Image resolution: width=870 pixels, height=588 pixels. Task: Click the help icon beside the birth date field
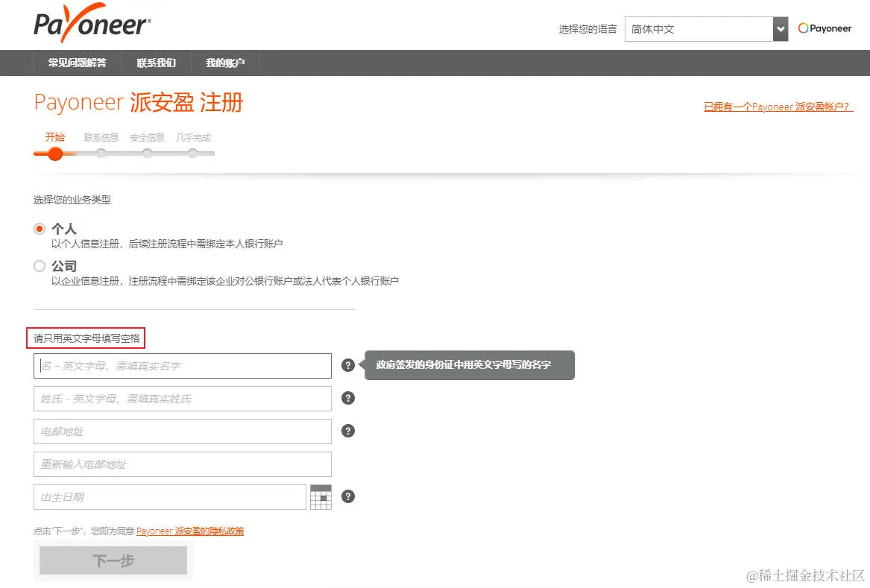tap(347, 496)
